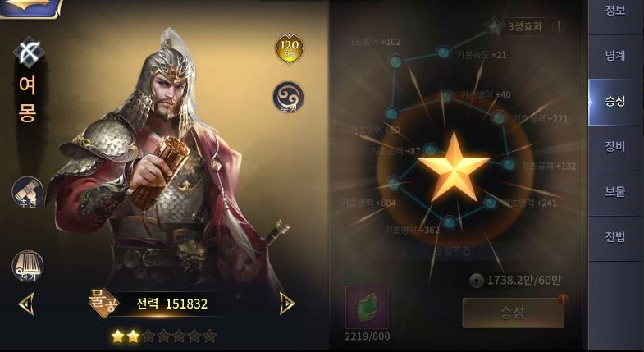The image size is (644, 352).
Task: Click the hero star rating row
Action: pos(164,336)
